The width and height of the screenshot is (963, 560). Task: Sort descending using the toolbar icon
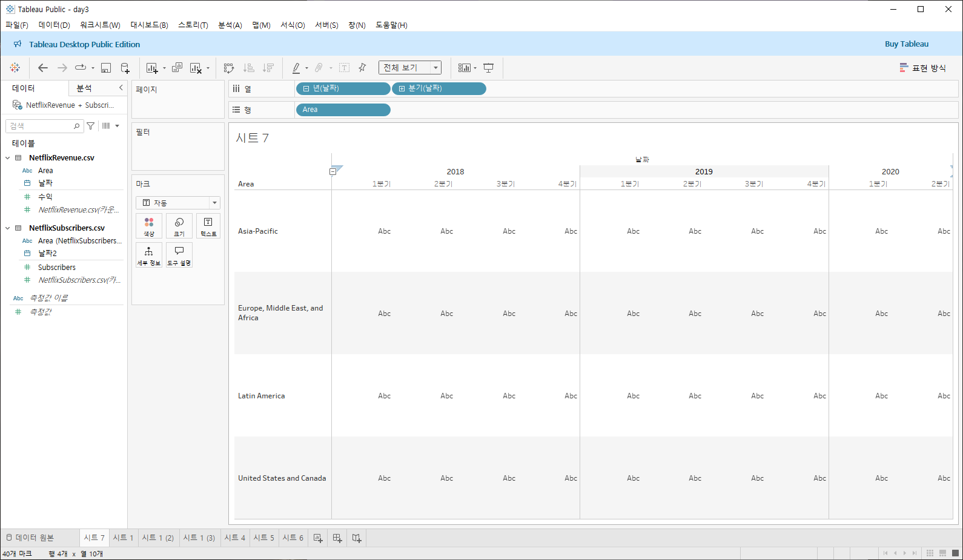coord(268,68)
